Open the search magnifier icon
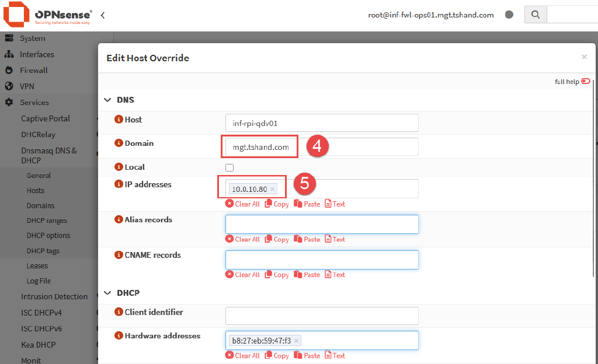Screen dimensions: 598x364 click(536, 14)
